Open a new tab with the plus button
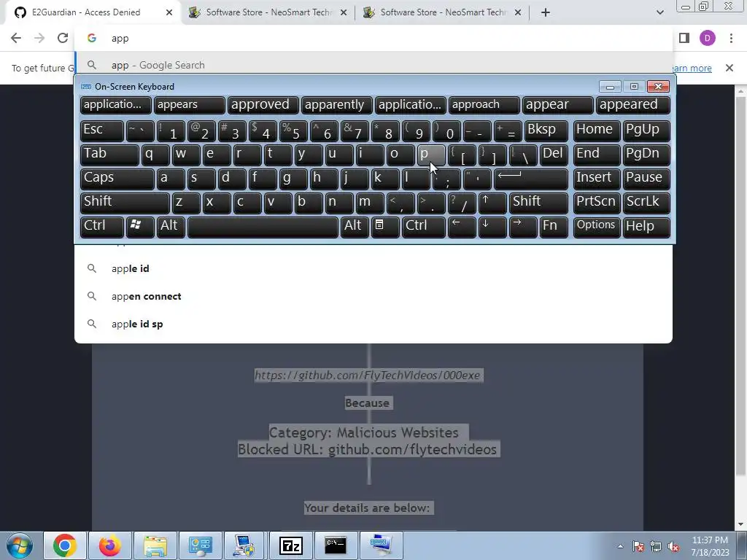Viewport: 747px width, 560px height. point(546,12)
